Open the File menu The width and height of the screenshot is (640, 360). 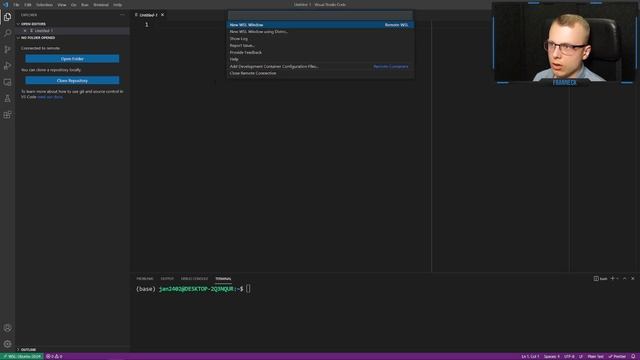(x=16, y=5)
